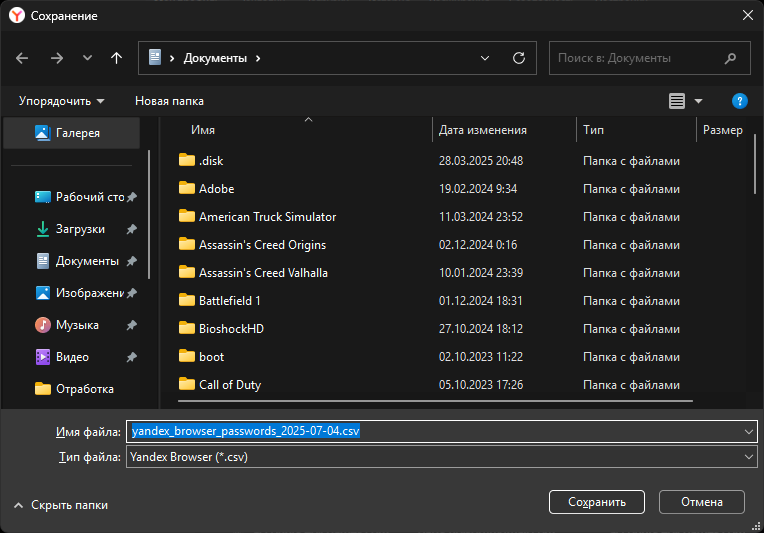Refresh the Документы folder view
Screen dimensions: 764x533
pos(519,58)
